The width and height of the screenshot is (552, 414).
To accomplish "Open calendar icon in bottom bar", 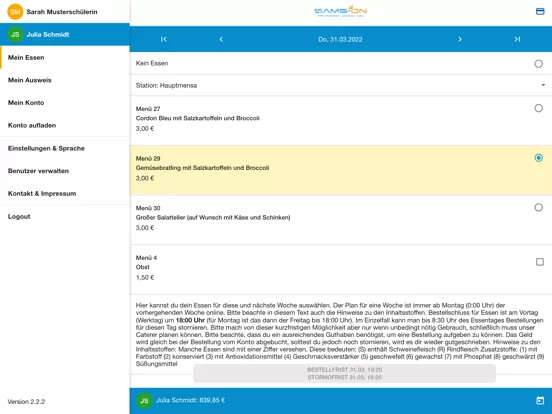I will coord(540,400).
